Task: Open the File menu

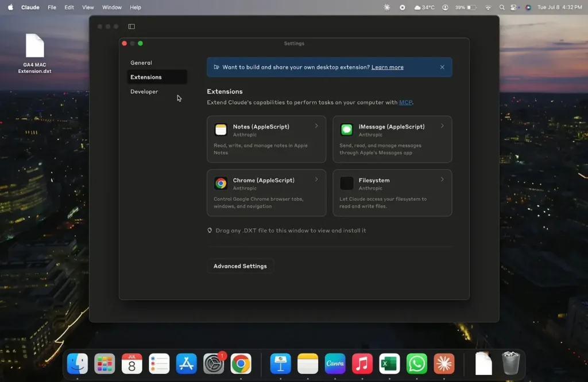Action: pos(52,7)
